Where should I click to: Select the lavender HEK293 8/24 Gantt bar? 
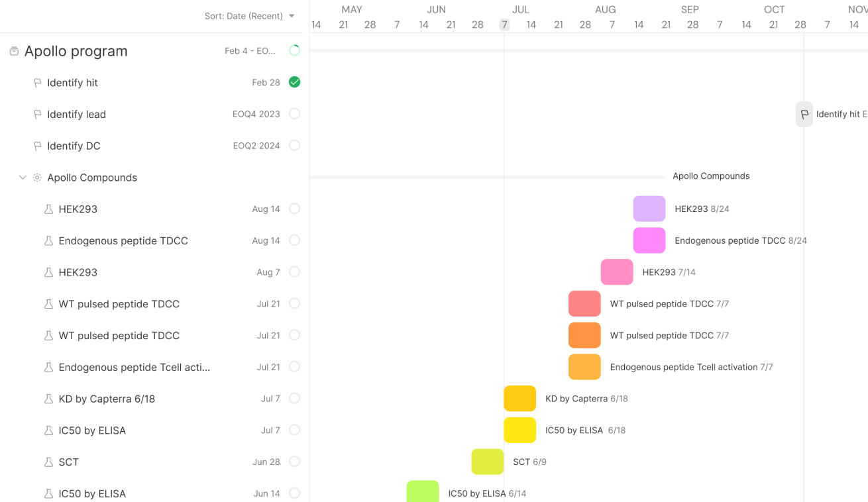tap(649, 209)
